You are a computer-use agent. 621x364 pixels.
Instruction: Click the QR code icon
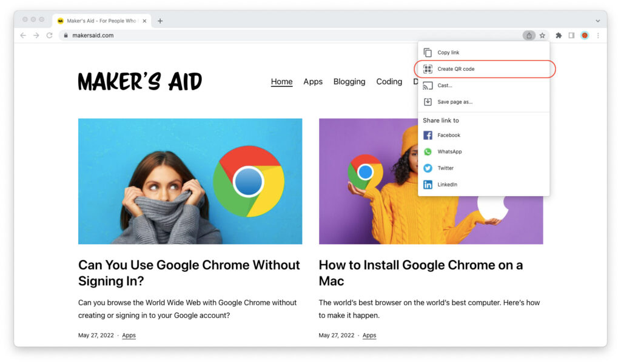point(428,69)
